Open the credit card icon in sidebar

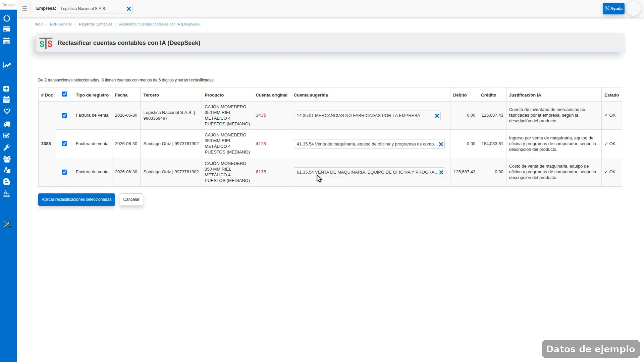pyautogui.click(x=7, y=29)
